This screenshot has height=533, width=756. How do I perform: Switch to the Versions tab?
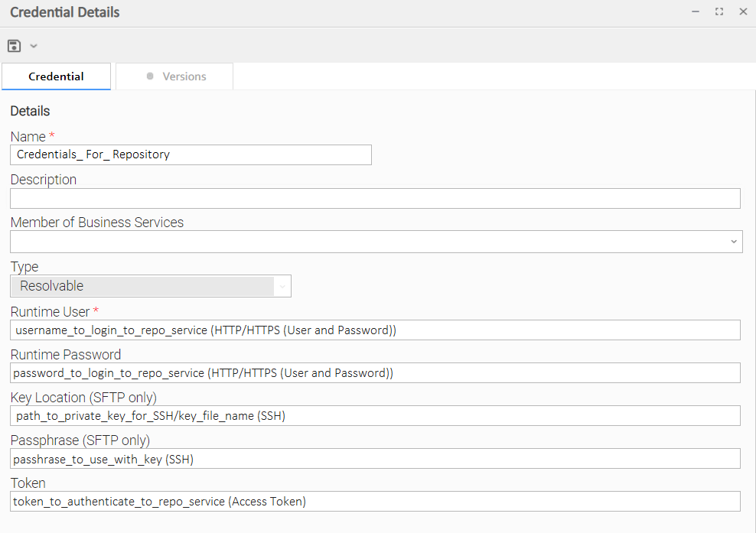(x=174, y=76)
